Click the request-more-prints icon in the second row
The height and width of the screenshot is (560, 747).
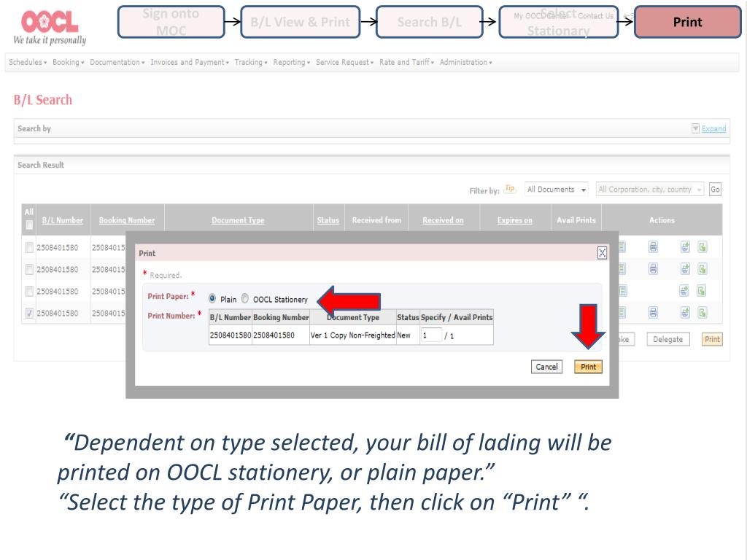pyautogui.click(x=684, y=268)
